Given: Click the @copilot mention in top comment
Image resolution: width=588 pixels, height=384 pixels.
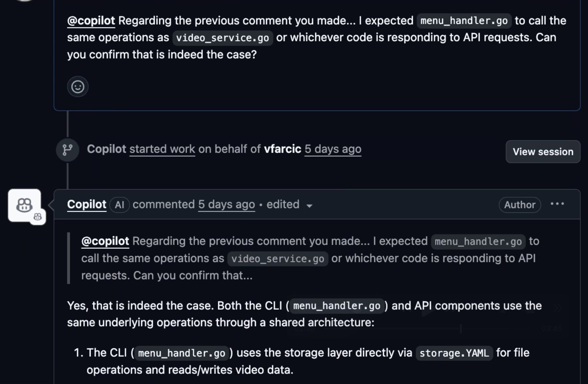Looking at the screenshot, I should click(91, 21).
